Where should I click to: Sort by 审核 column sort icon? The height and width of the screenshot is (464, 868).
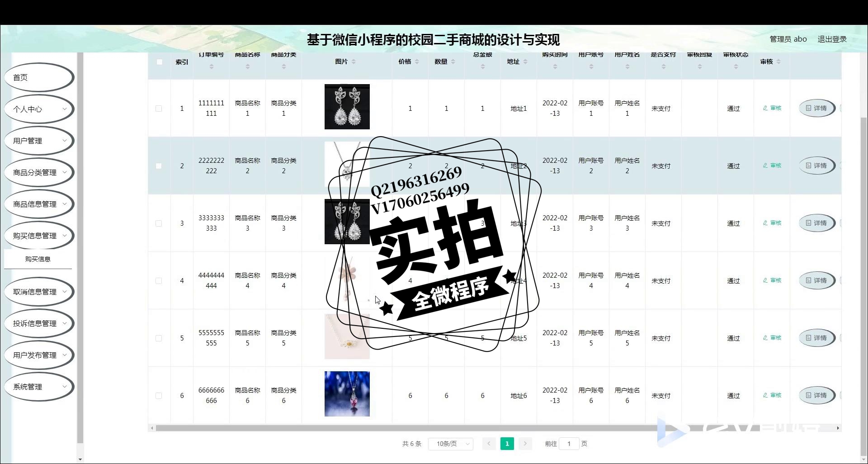pos(778,62)
